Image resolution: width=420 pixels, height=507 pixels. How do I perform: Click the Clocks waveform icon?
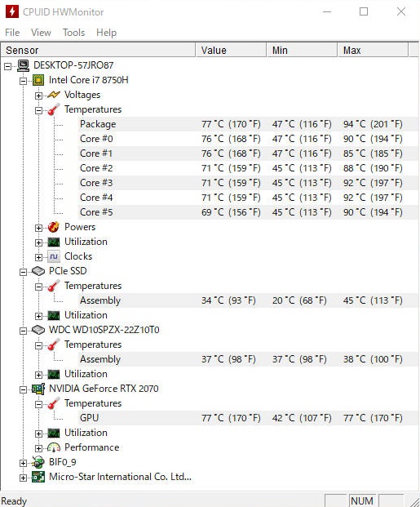(x=54, y=256)
